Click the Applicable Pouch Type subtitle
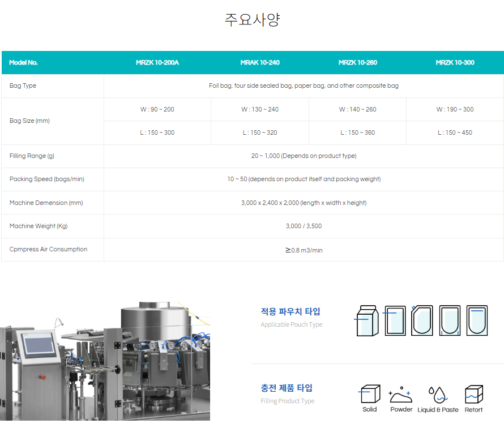504x428 pixels. coord(291,324)
